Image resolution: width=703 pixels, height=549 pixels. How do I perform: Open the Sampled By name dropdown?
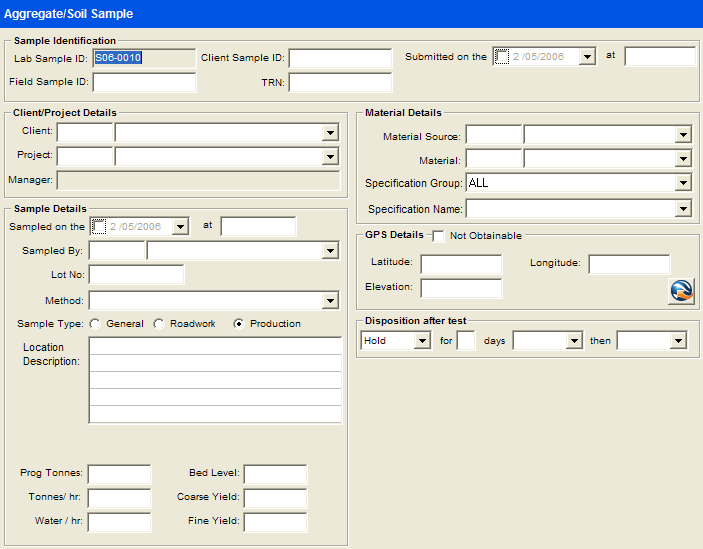pos(330,251)
